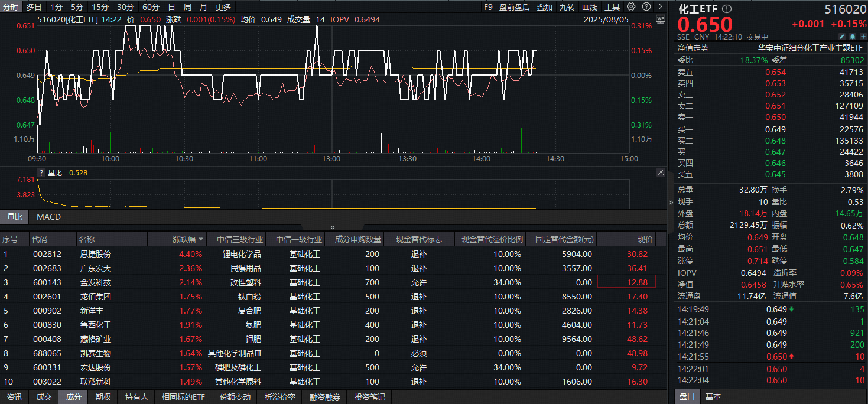Switch to 盘口 tab in right panel
Image resolution: width=868 pixels, height=404 pixels.
(687, 396)
